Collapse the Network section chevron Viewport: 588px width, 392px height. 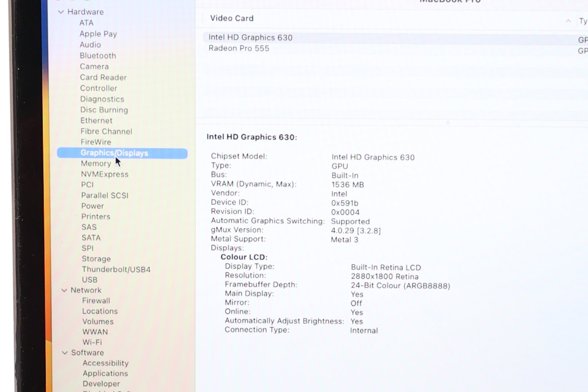[x=64, y=291]
